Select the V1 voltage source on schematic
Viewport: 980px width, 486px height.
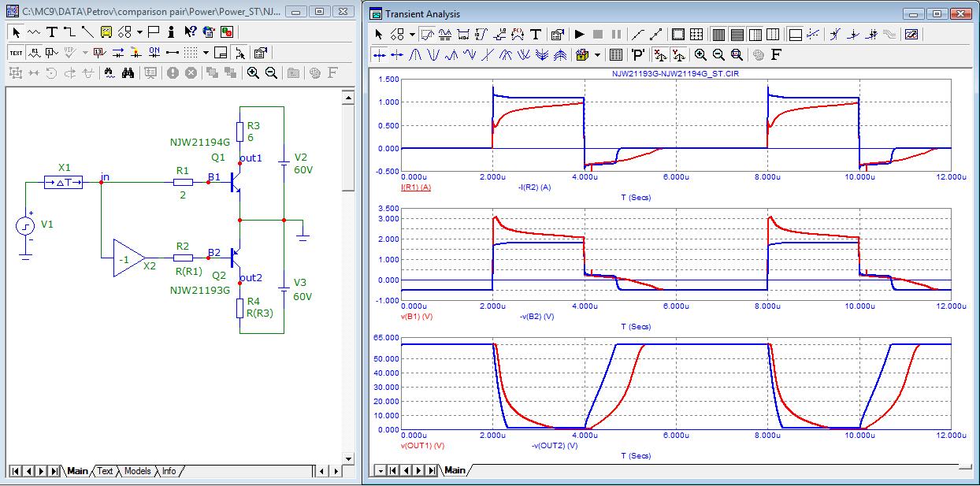click(x=25, y=226)
